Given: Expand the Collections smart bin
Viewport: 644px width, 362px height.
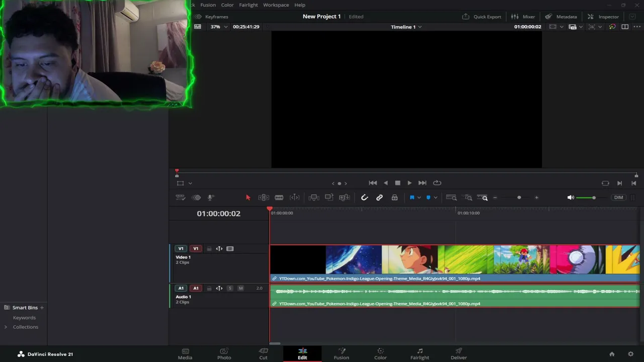Looking at the screenshot, I should click(6, 327).
